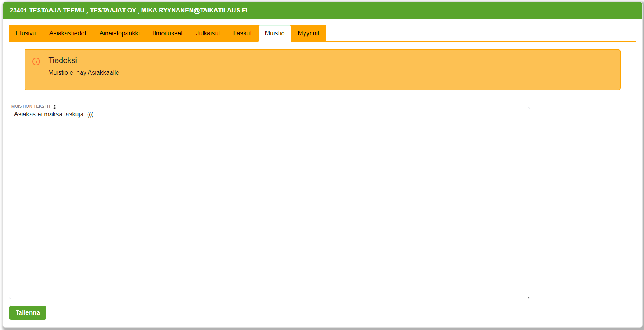Select the Muistio tab
Viewport: 644px width, 330px height.
point(275,33)
